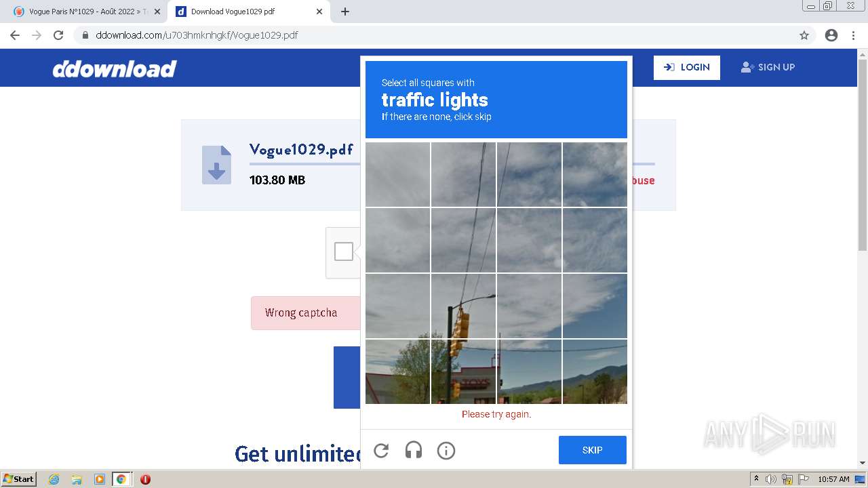Click the LOGIN button
Viewport: 868px width, 488px height.
click(x=687, y=67)
